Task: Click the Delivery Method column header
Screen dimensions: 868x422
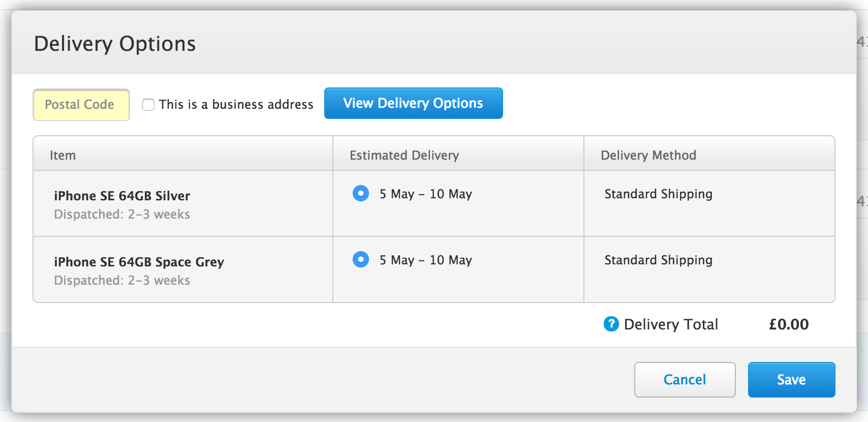Action: (648, 155)
